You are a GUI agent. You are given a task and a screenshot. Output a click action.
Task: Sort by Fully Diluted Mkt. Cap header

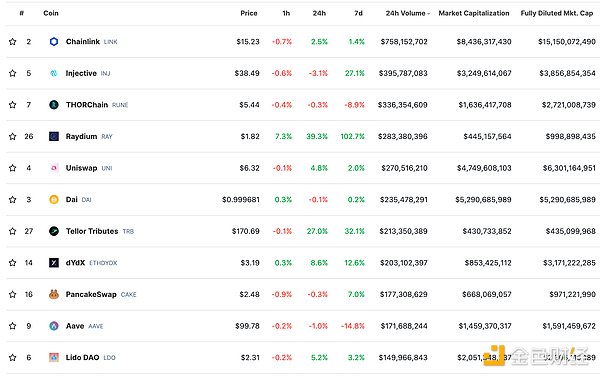pyautogui.click(x=557, y=13)
